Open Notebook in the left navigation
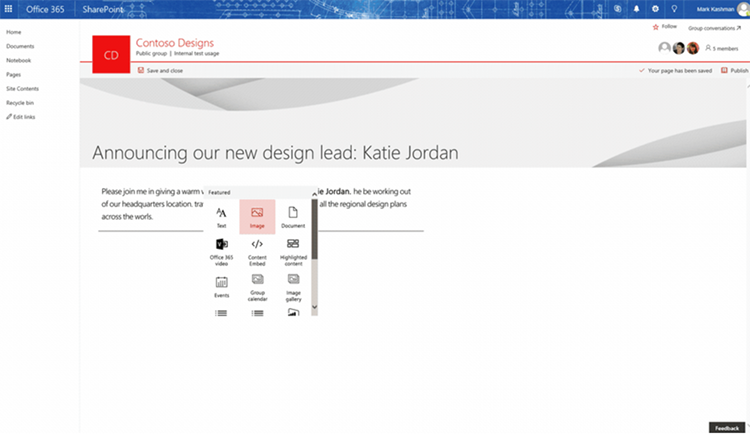 tap(19, 60)
